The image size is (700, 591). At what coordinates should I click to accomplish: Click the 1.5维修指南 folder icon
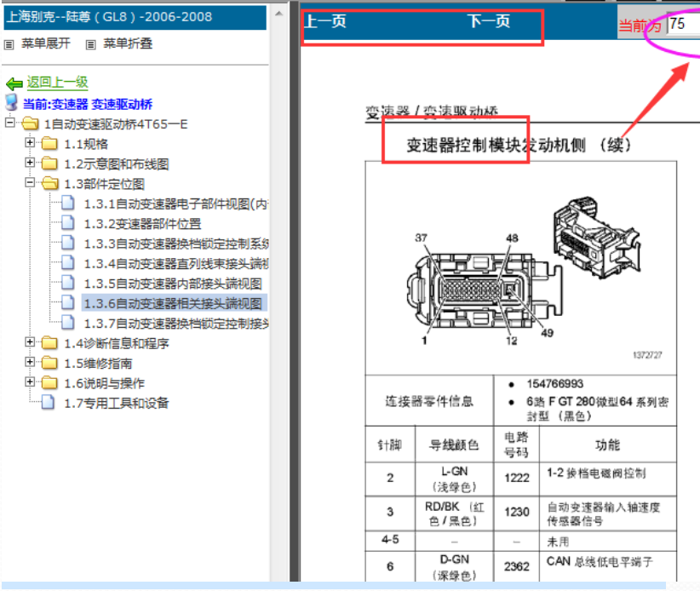click(49, 363)
